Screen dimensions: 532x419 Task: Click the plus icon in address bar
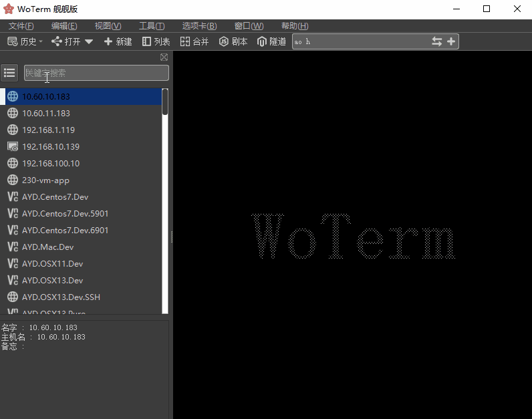click(x=451, y=41)
